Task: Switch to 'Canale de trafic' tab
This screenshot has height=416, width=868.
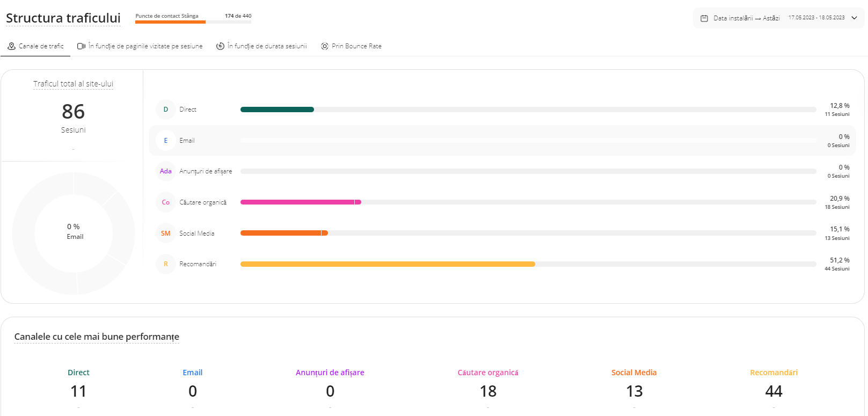Action: [x=36, y=46]
